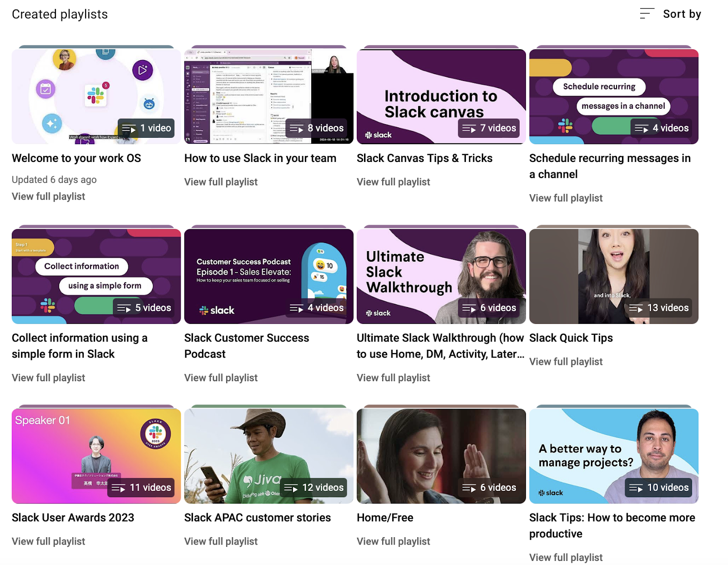View full playlist under Slack Quick Tips
Screen dimensions: 728x565
(x=566, y=362)
